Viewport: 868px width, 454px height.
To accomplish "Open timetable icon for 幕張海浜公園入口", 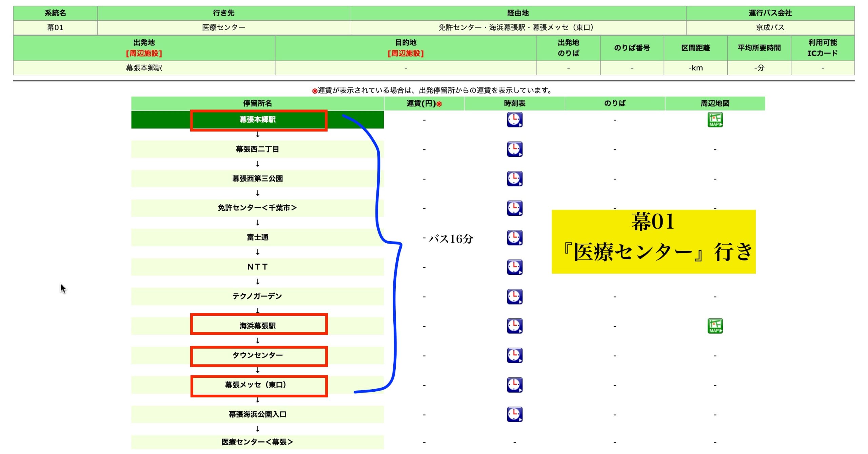I will (x=514, y=415).
